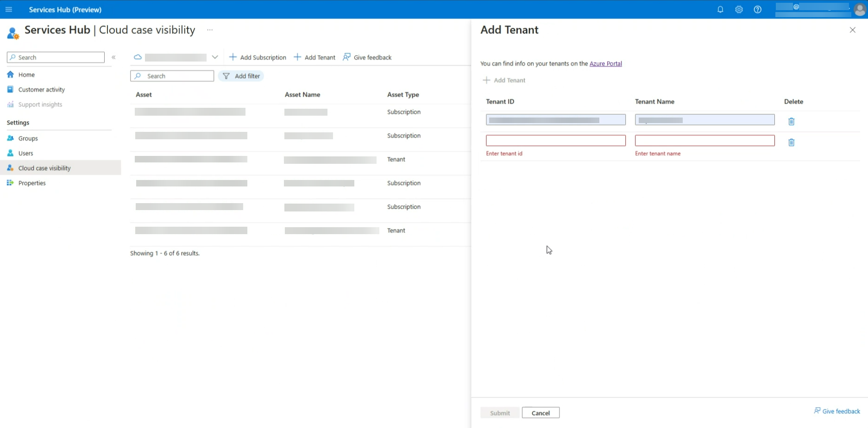This screenshot has width=868, height=428.
Task: Click the Submit button
Action: point(500,413)
